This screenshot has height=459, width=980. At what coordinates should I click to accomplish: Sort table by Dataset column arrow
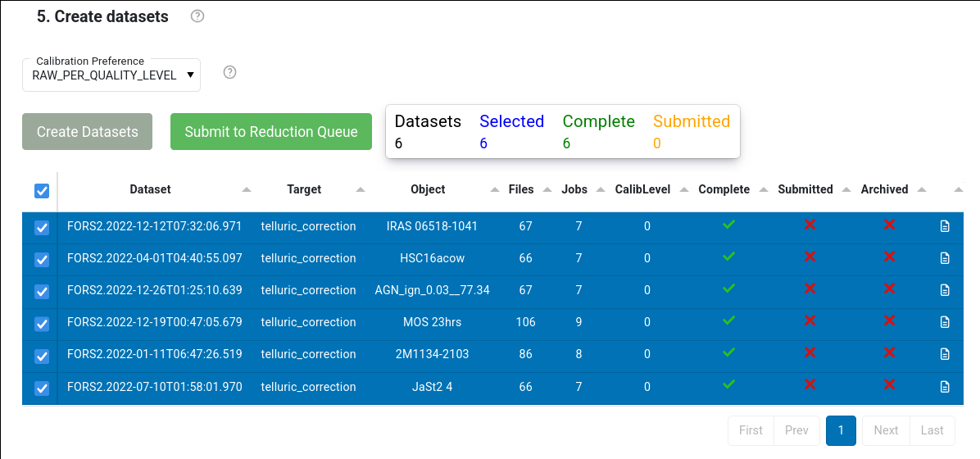247,190
